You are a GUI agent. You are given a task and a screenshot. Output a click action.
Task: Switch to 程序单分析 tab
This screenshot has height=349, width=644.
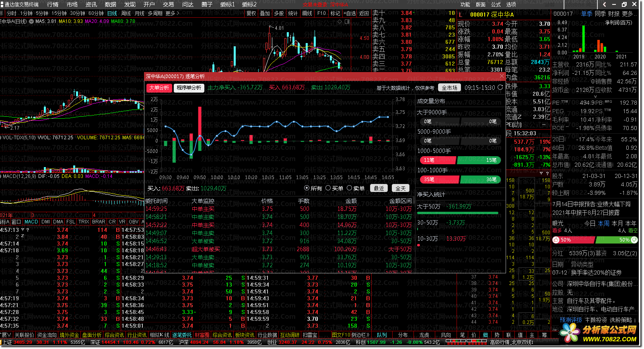pyautogui.click(x=189, y=88)
